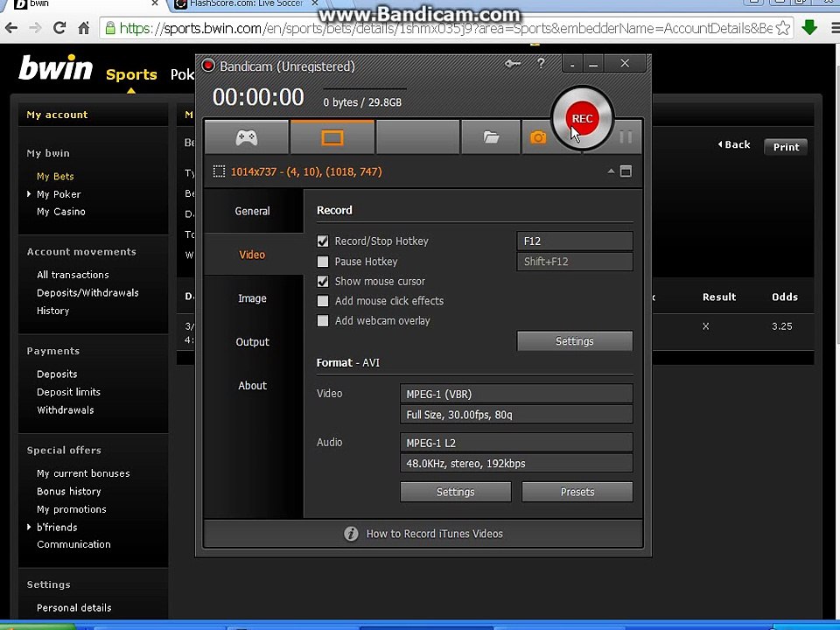Select the screen rectangle recording mode
The width and height of the screenshot is (840, 630).
332,137
